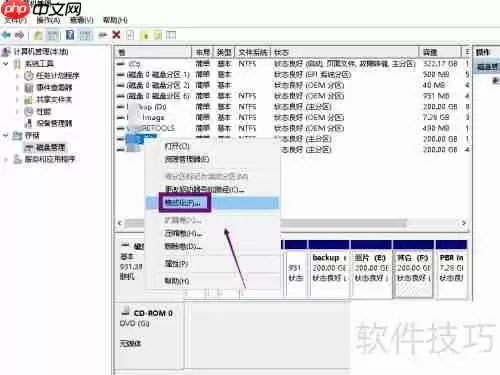The width and height of the screenshot is (500, 375).
Task: Click the 设备管理器 icon in tree
Action: click(29, 123)
